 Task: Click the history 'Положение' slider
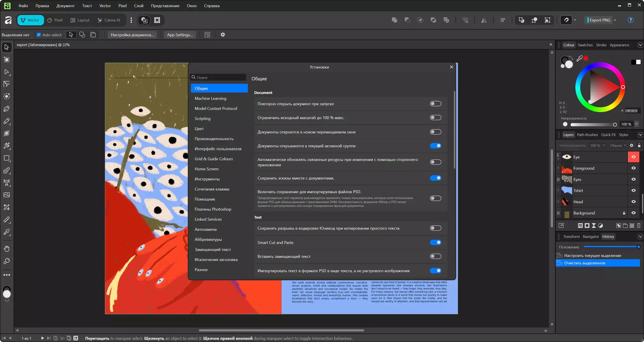point(612,247)
